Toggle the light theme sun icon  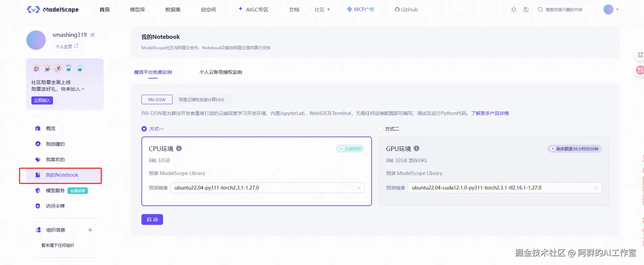click(x=514, y=9)
